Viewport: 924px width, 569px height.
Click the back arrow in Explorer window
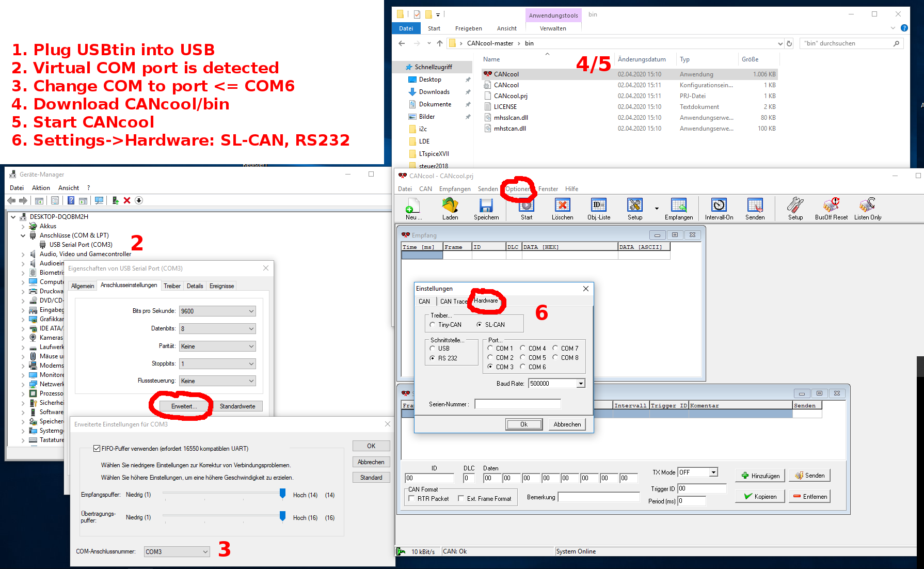pyautogui.click(x=402, y=43)
